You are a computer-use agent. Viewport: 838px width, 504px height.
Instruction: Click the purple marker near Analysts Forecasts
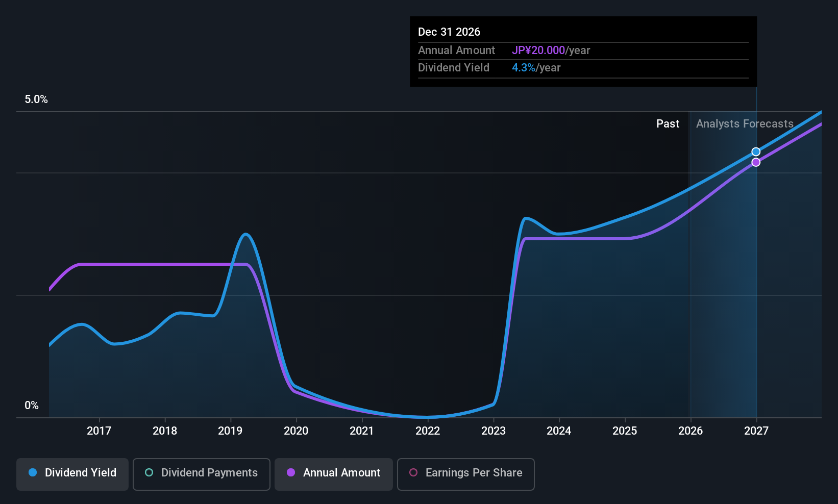(x=756, y=162)
